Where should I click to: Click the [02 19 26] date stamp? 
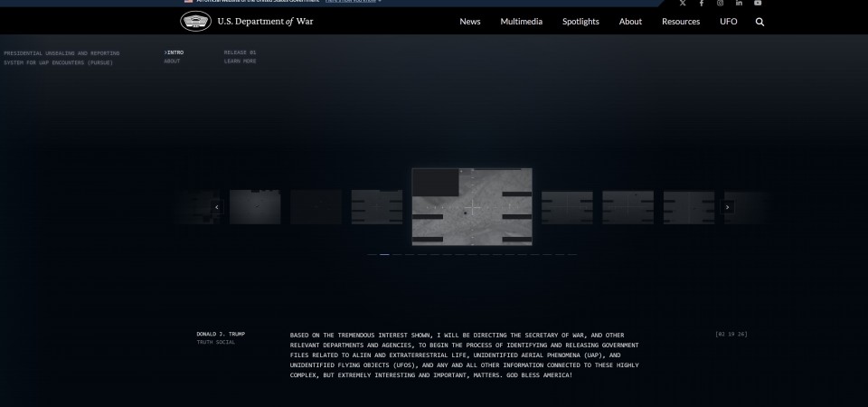pyautogui.click(x=731, y=334)
